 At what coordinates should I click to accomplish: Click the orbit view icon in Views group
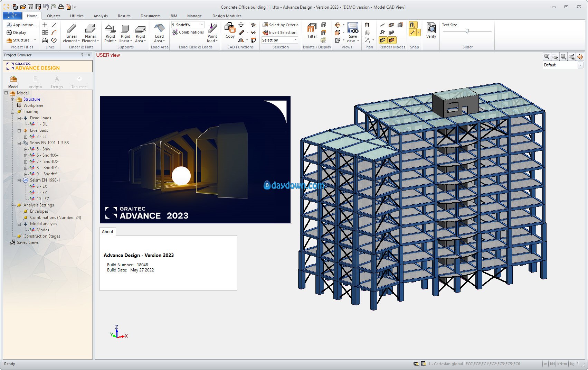[x=338, y=25]
